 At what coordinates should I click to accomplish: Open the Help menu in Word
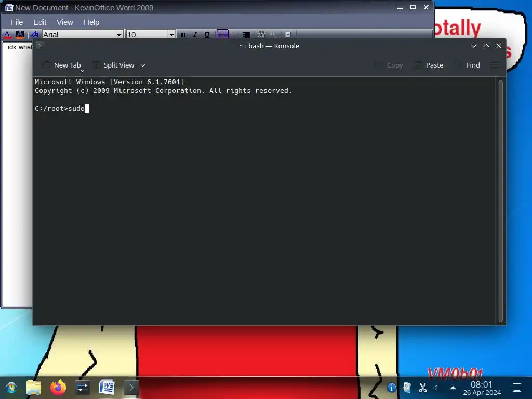pos(91,22)
